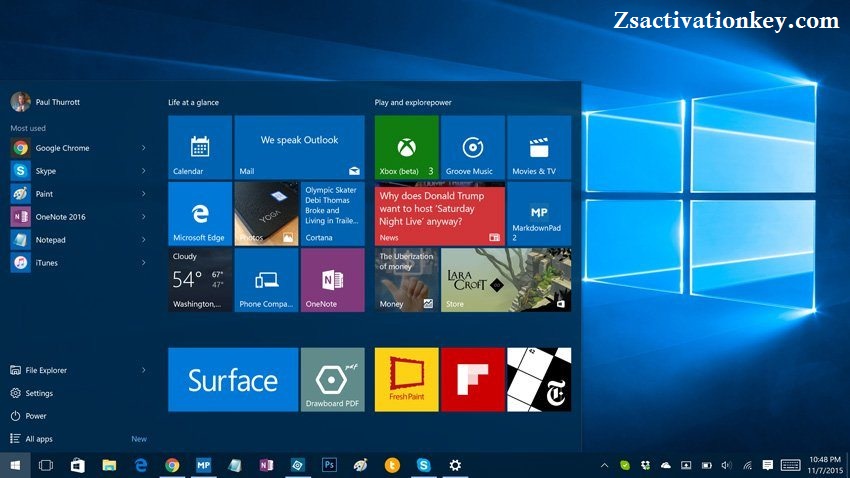Launch the purple OneNote tile
The height and width of the screenshot is (478, 850).
pos(332,280)
